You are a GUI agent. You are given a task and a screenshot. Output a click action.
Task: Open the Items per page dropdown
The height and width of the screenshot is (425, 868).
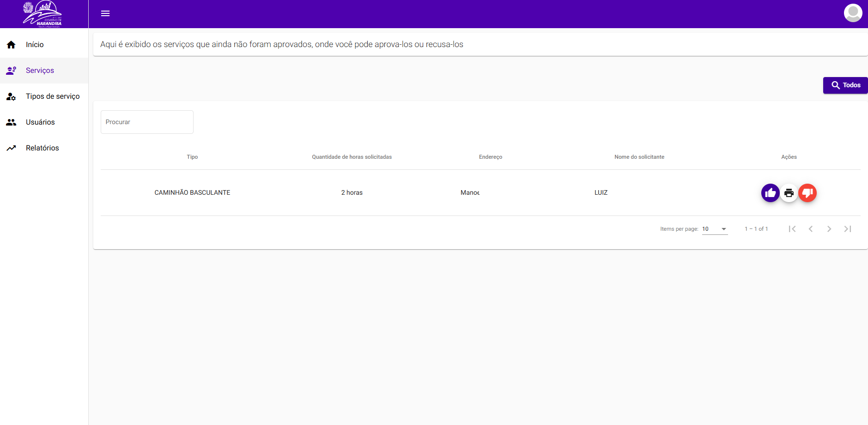715,229
